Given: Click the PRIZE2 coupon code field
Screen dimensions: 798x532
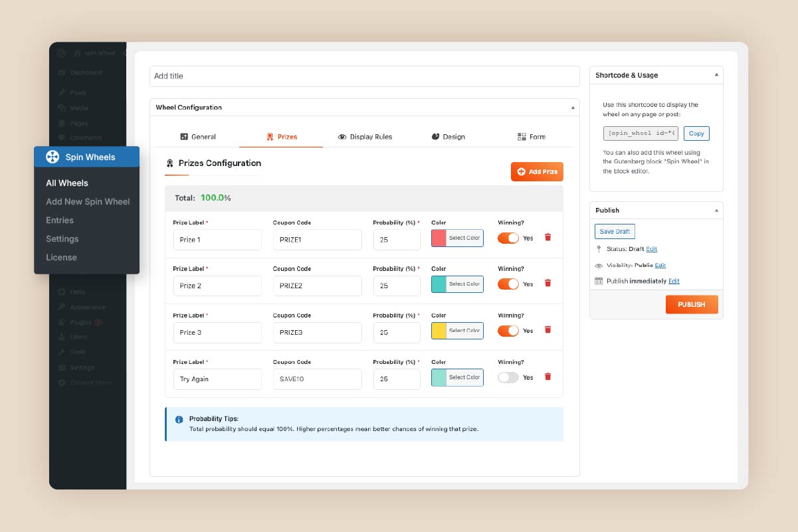Looking at the screenshot, I should (318, 286).
